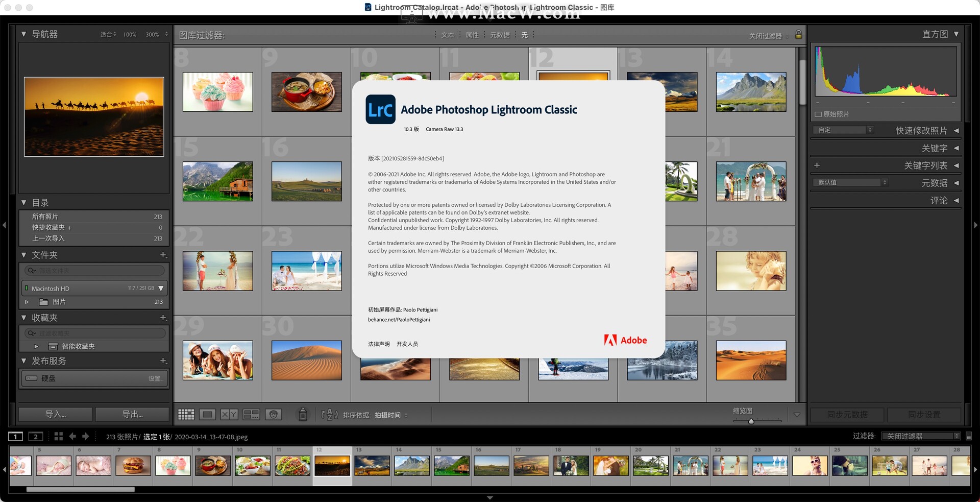Switch to grid view icon
This screenshot has height=502, width=980.
186,415
